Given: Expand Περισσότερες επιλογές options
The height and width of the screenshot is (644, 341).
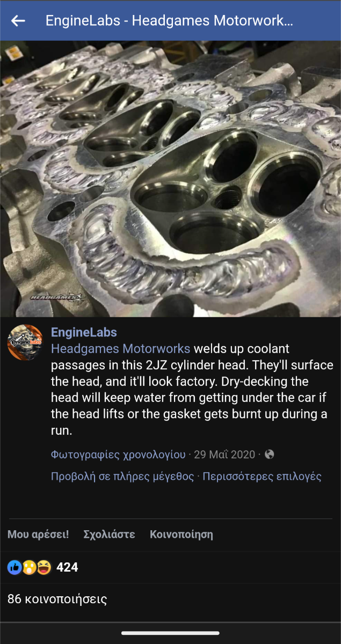Looking at the screenshot, I should pyautogui.click(x=262, y=476).
